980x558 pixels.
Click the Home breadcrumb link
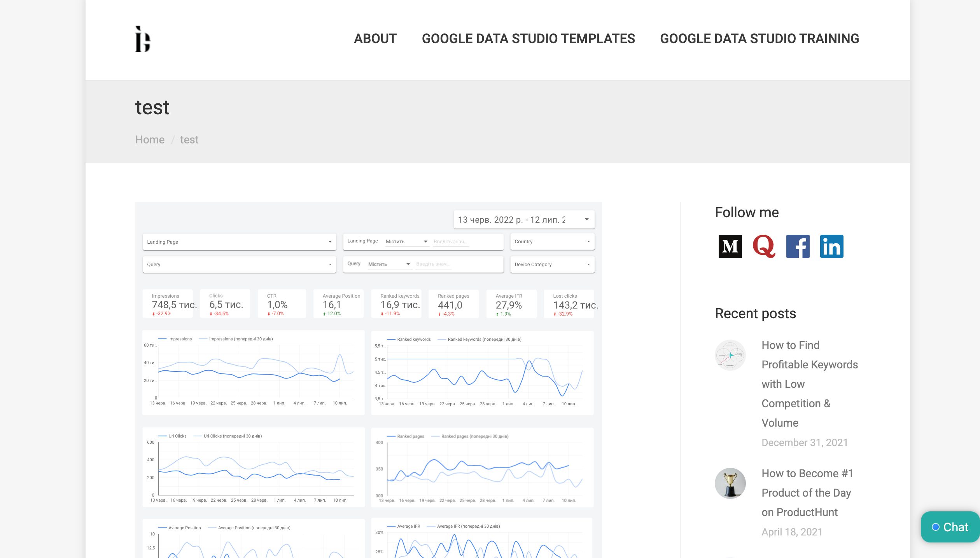tap(150, 139)
